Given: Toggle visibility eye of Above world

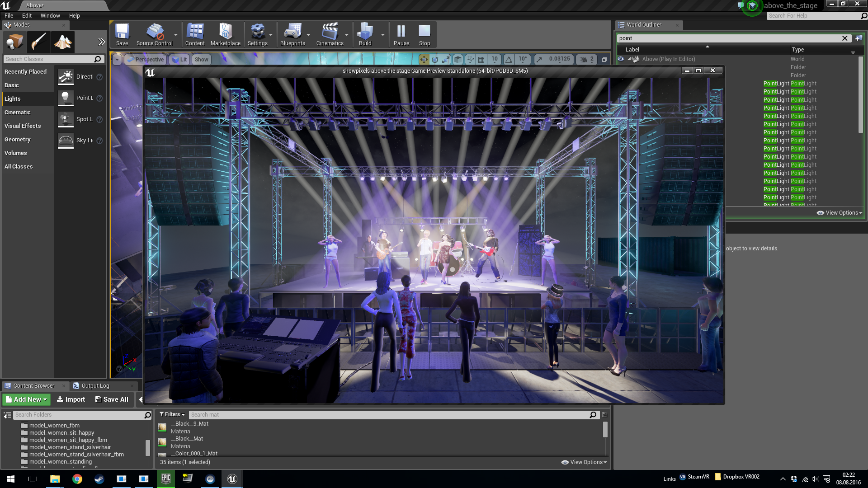Looking at the screenshot, I should [621, 59].
